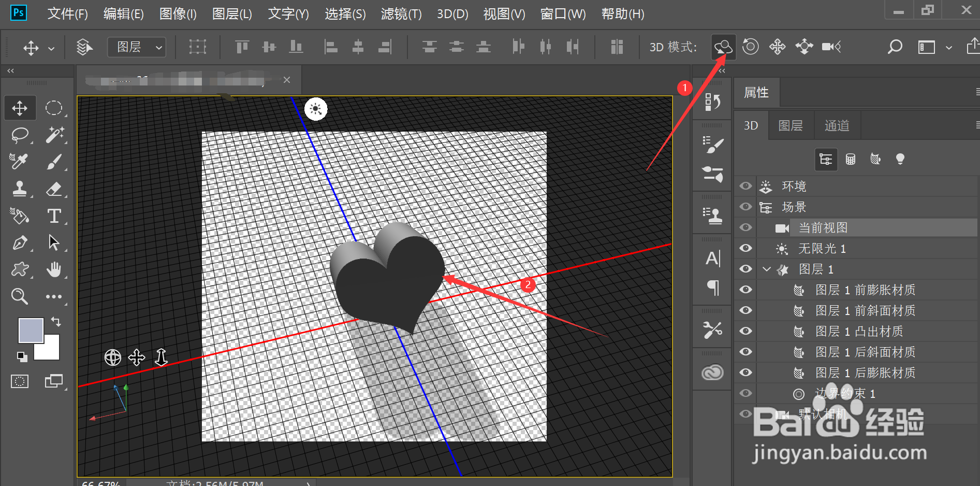The image size is (980, 486).
Task: Click the 3D slide object mode icon
Action: [804, 47]
